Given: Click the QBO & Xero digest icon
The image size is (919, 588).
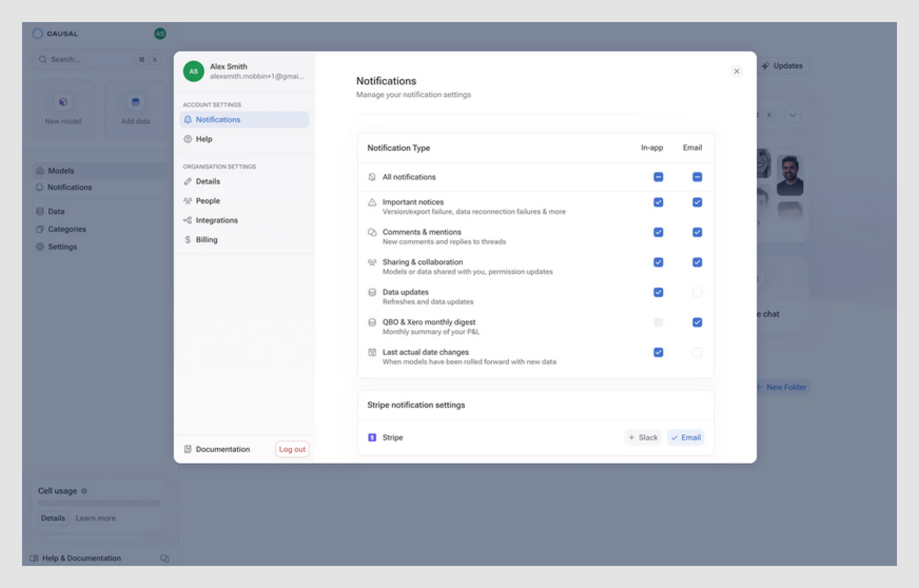Looking at the screenshot, I should [x=372, y=322].
